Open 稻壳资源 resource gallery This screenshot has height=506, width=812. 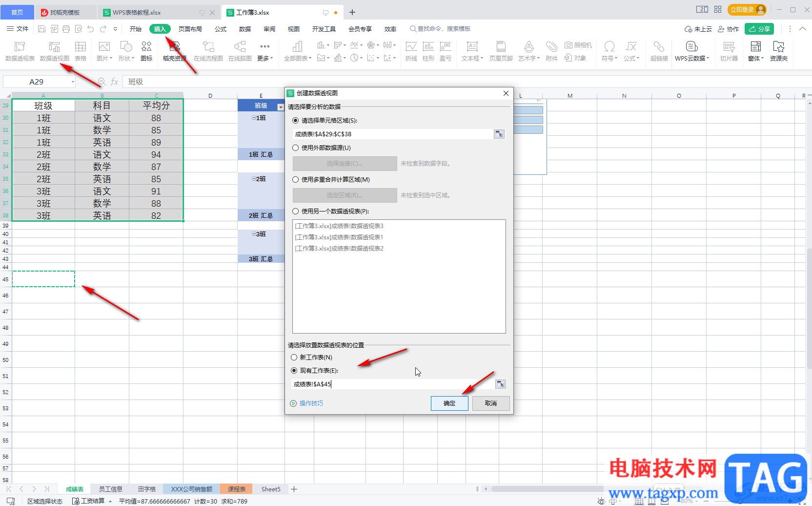tap(175, 51)
